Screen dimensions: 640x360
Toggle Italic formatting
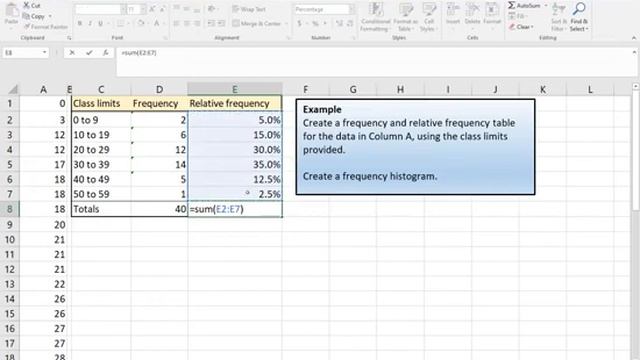coord(90,24)
